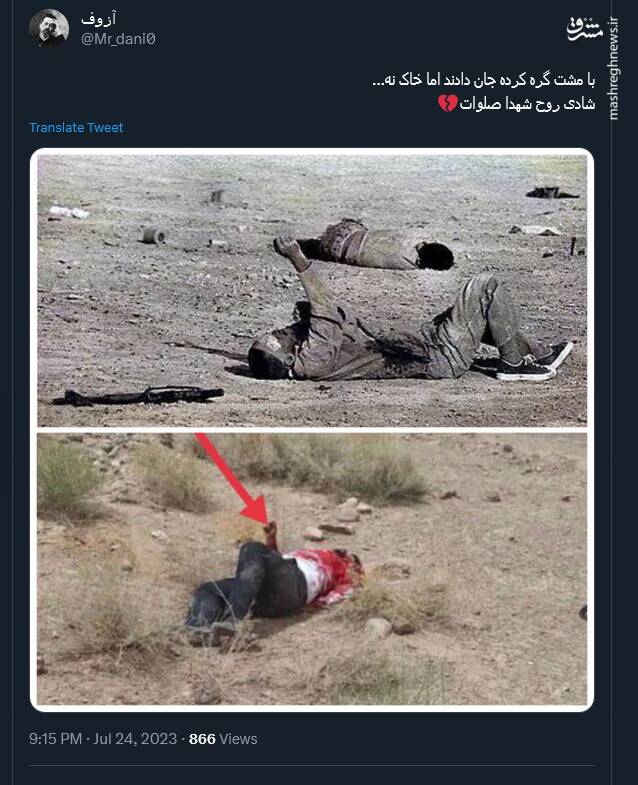Click the black sneakers in upper photo
638x785 pixels.
click(x=532, y=362)
